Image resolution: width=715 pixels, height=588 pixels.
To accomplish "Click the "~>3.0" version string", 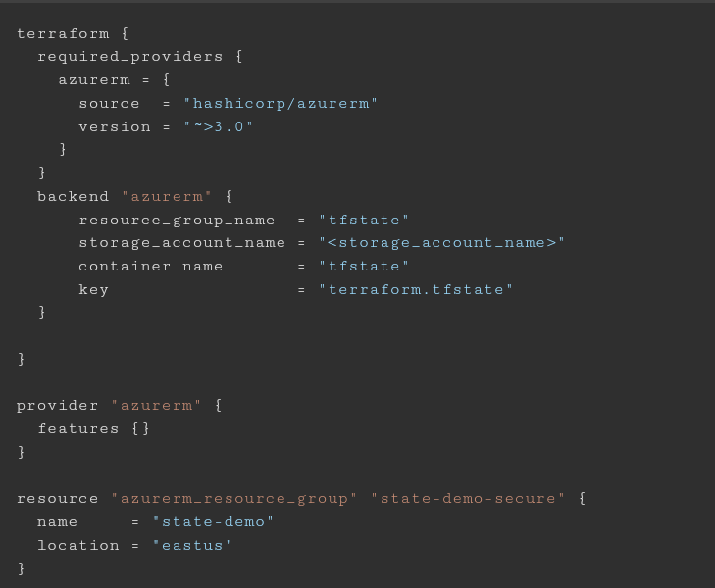I will pos(219,126).
